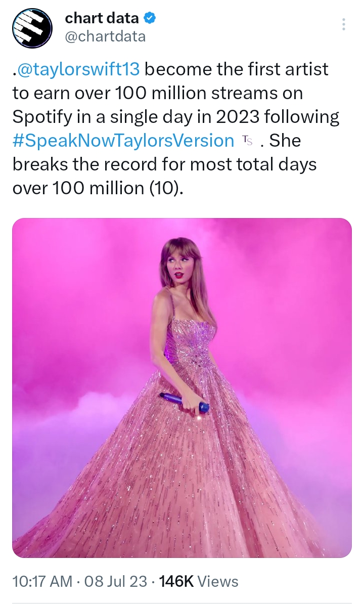Search the #SpeakNowTaylorsVersion hashtag
The width and height of the screenshot is (364, 604).
pyautogui.click(x=123, y=140)
